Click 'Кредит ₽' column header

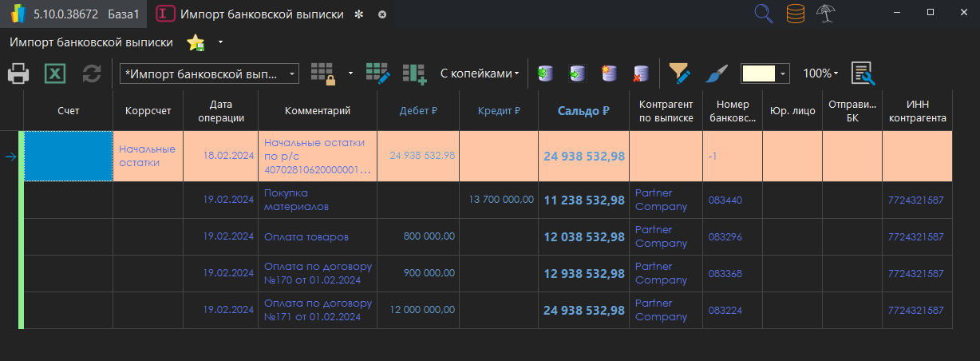click(499, 111)
